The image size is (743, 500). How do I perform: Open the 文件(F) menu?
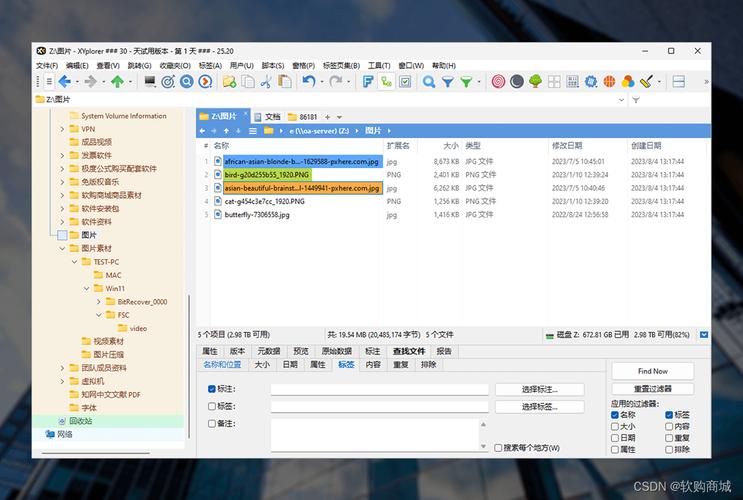pyautogui.click(x=47, y=65)
